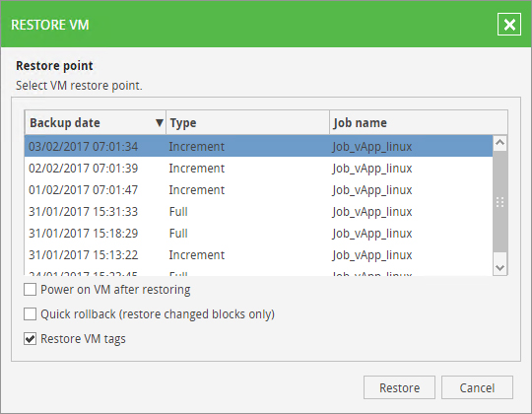Select restore point 02/02/2017 07:01:39
The height and width of the screenshot is (414, 532).
click(x=258, y=168)
